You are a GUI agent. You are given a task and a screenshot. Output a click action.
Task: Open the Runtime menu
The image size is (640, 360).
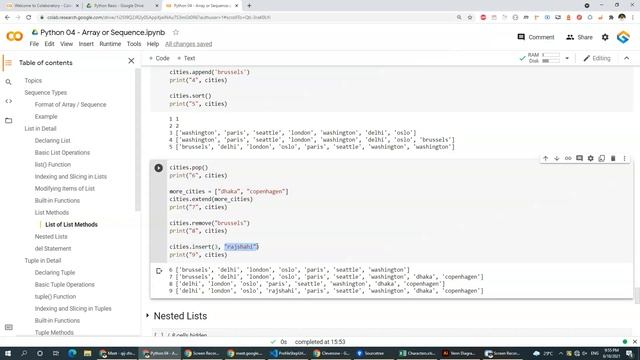[110, 44]
